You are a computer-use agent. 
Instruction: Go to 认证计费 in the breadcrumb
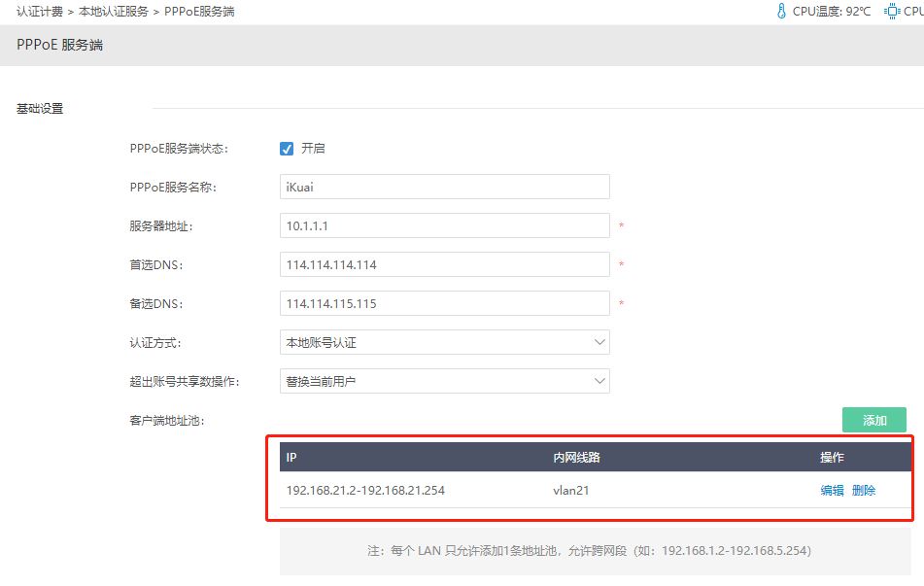point(40,12)
